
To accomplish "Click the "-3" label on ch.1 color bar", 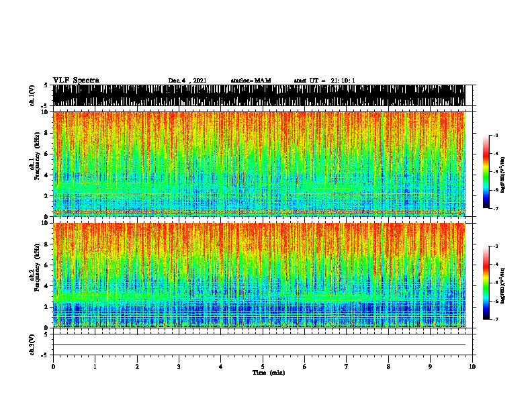I will (x=496, y=136).
